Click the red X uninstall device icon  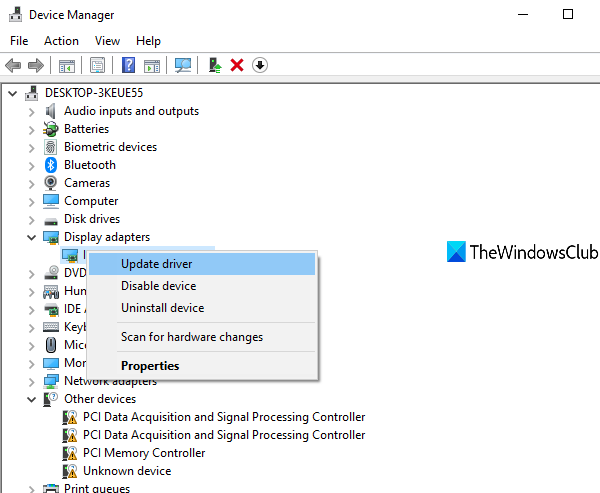coord(237,65)
